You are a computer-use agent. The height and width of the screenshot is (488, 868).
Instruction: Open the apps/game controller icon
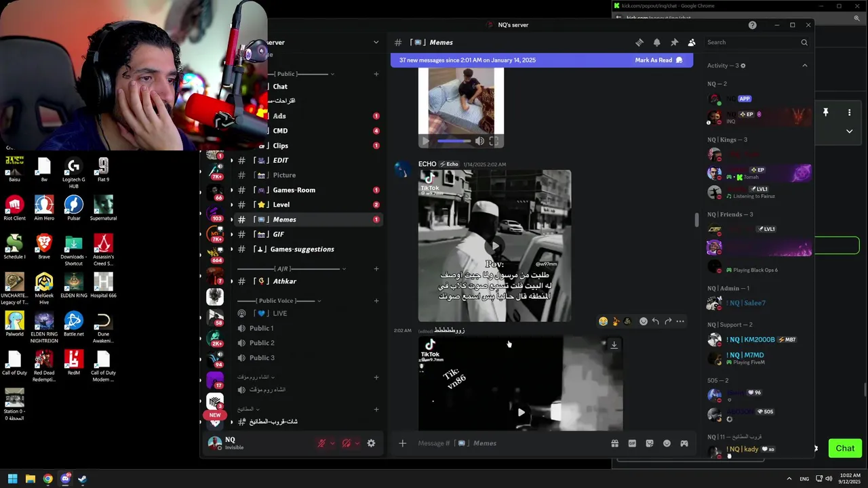684,443
